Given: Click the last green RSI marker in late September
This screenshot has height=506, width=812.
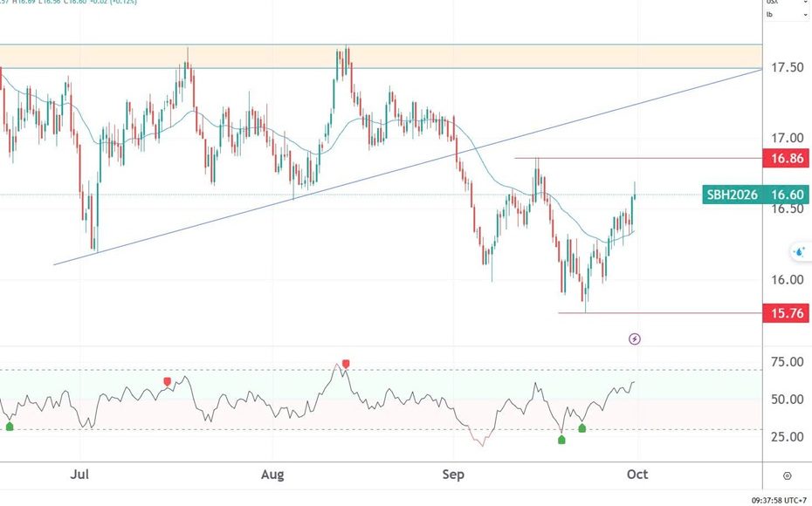Looking at the screenshot, I should pyautogui.click(x=582, y=428).
